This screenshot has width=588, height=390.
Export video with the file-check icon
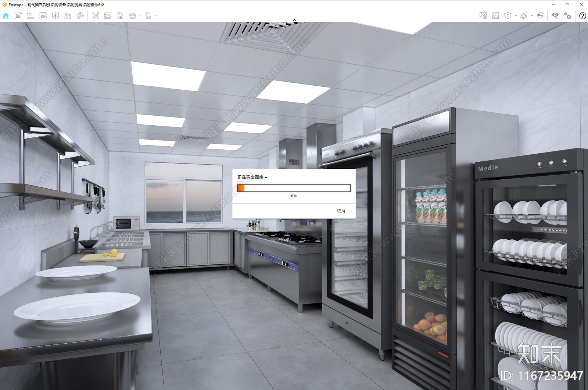(x=120, y=16)
